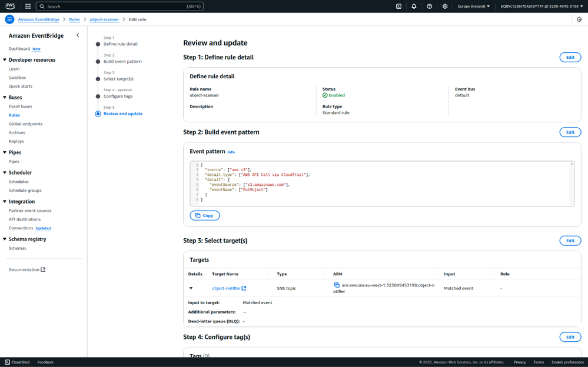Open Archives in the sidebar
588x367 pixels.
pyautogui.click(x=17, y=133)
